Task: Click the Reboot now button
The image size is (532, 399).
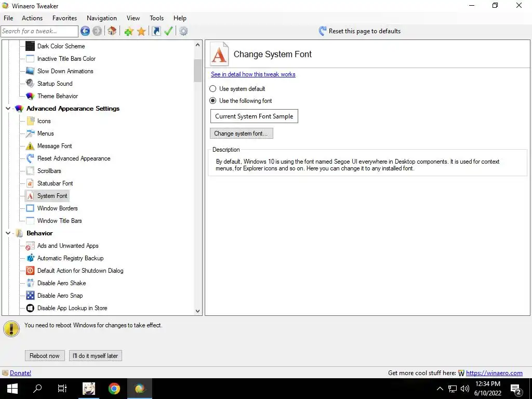Action: click(x=45, y=355)
